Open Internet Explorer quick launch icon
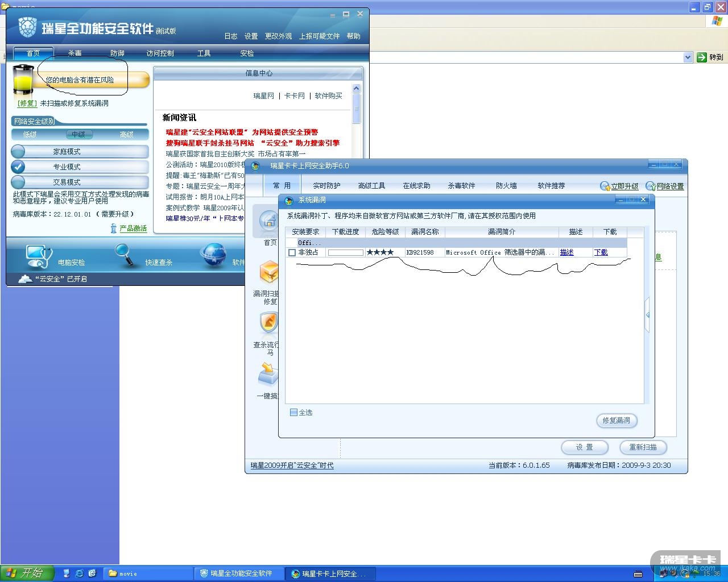 click(x=80, y=573)
